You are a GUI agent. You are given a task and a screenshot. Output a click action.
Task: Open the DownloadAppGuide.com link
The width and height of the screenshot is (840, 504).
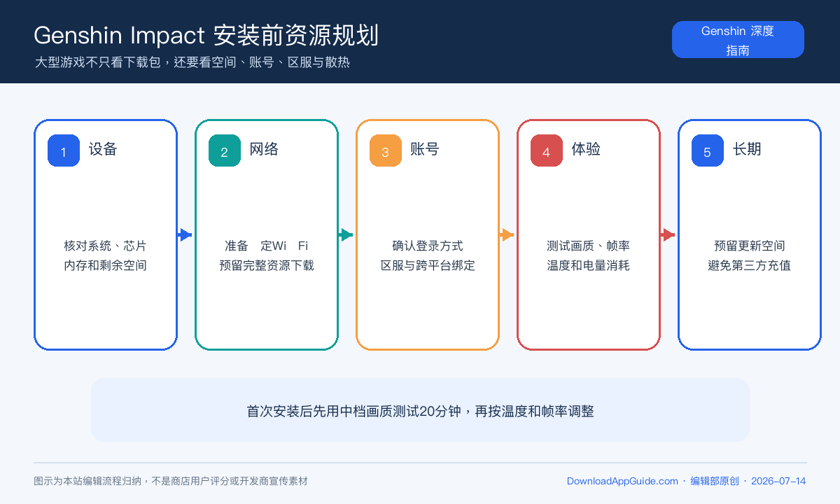622,481
